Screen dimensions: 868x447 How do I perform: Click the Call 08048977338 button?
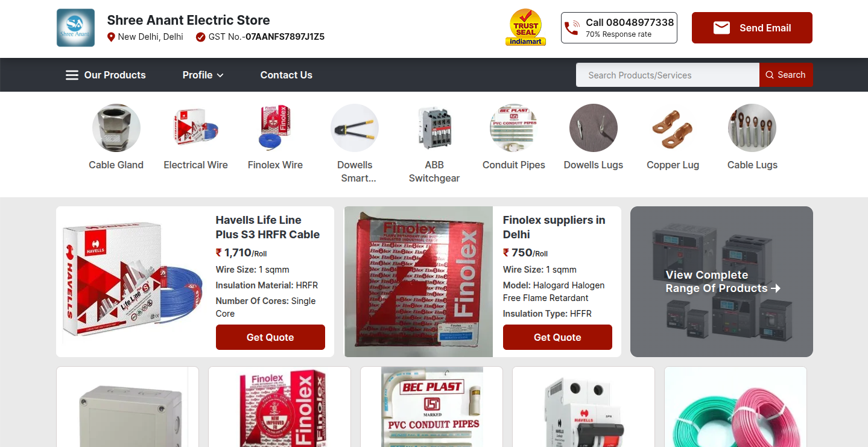coord(619,28)
